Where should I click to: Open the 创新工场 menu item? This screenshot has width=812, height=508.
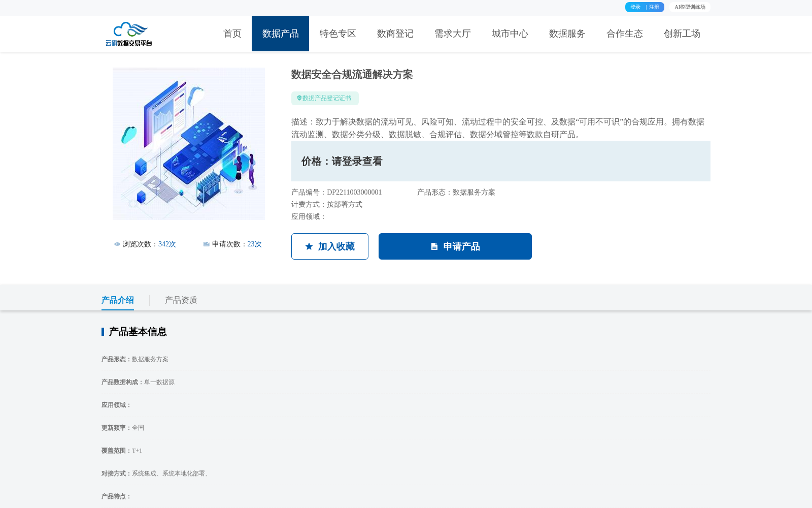point(682,34)
